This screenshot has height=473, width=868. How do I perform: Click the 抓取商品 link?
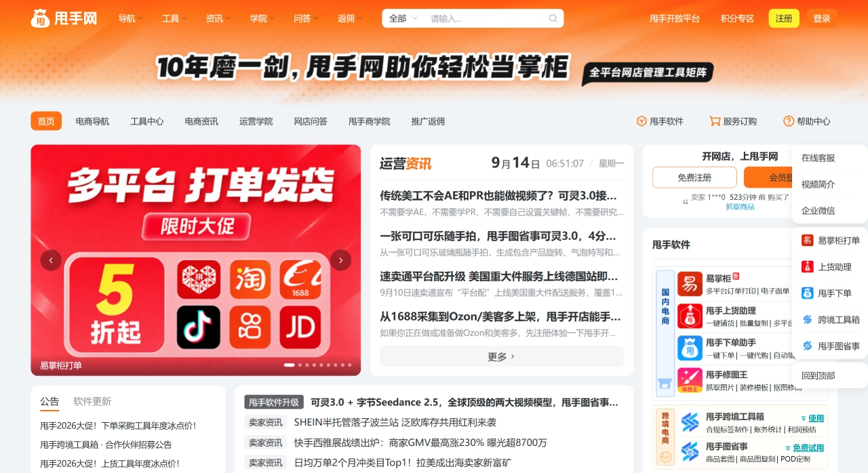click(x=740, y=207)
